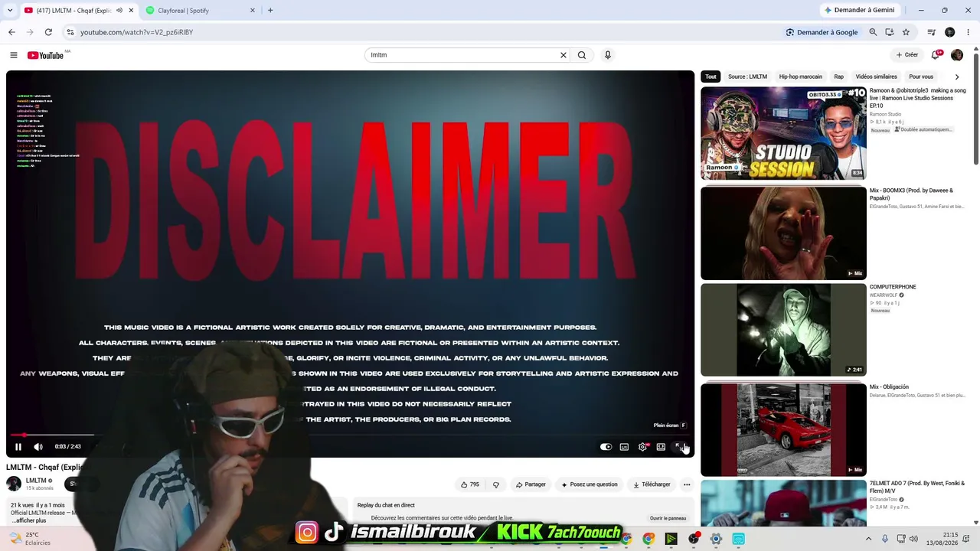Open the COMPUTERPHONE video thumbnail
Screen dimensions: 980x551
click(x=783, y=330)
